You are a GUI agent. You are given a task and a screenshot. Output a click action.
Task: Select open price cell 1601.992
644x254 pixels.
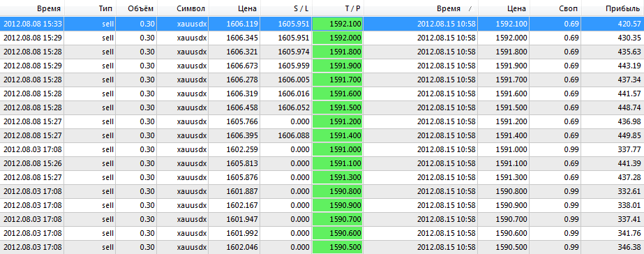point(234,234)
